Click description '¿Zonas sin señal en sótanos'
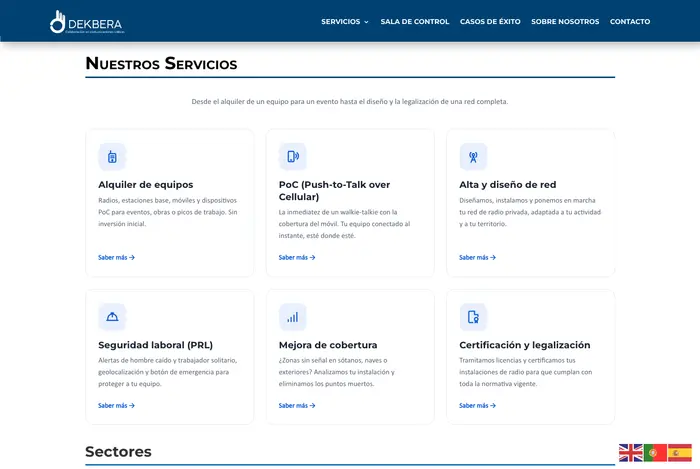The width and height of the screenshot is (700, 469). coord(337,372)
